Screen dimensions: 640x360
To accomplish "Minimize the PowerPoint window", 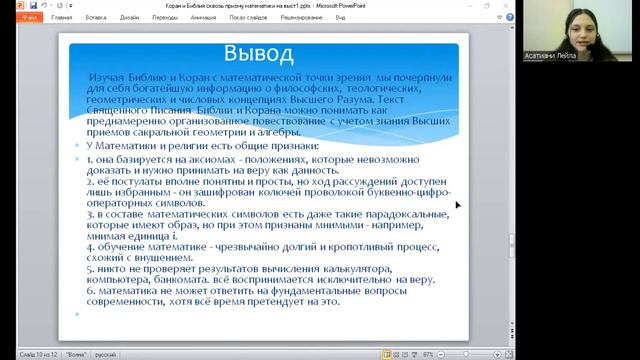I will [469, 6].
